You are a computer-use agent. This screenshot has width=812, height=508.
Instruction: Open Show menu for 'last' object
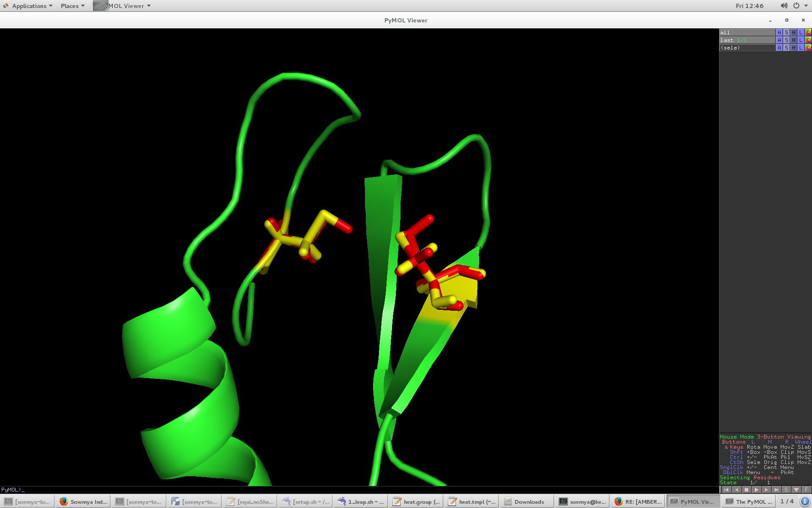click(x=786, y=40)
